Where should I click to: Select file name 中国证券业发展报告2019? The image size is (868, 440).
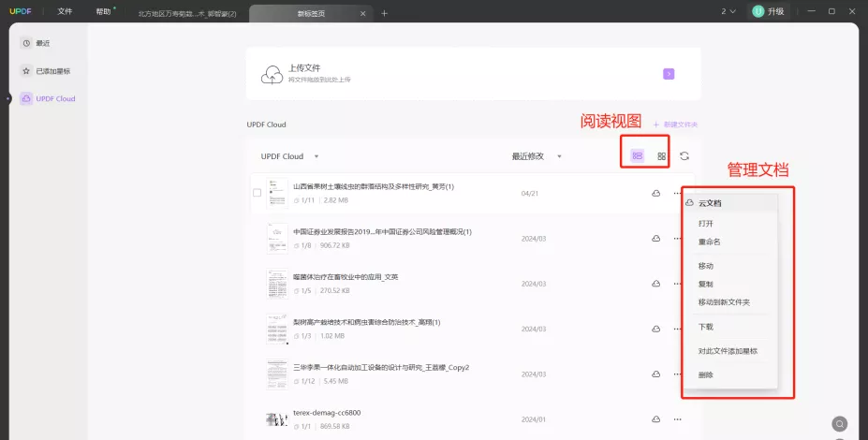pos(383,232)
